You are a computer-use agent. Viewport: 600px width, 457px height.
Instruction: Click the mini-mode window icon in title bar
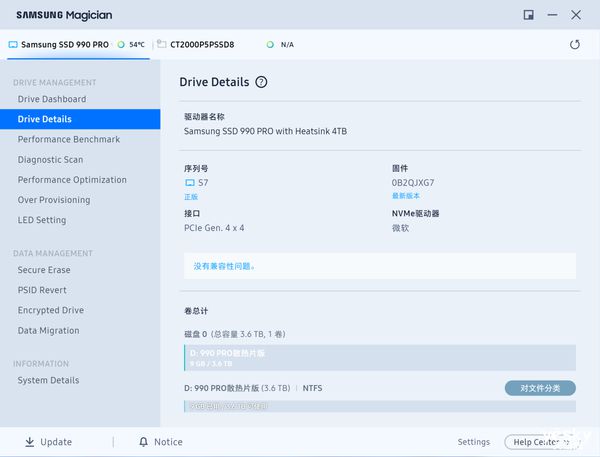coord(528,15)
